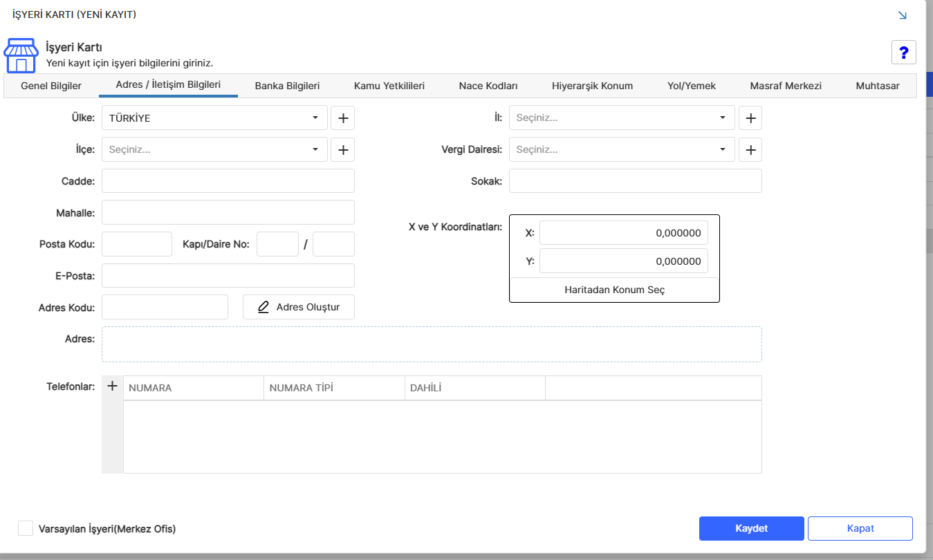
Task: Click the collapse arrow icon at top right
Action: (902, 15)
